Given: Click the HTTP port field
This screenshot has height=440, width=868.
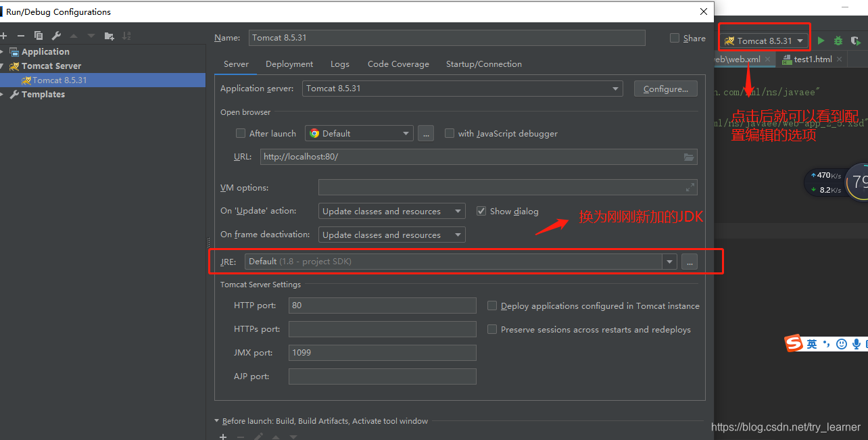Looking at the screenshot, I should pos(383,305).
